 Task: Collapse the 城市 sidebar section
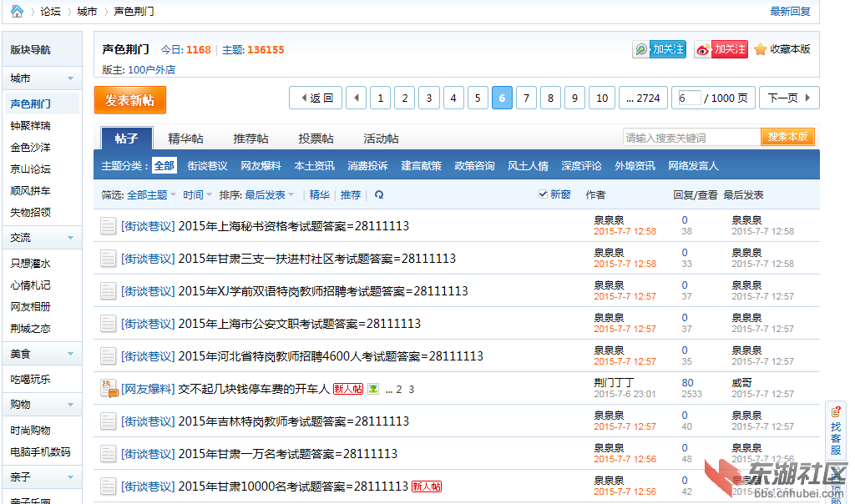coord(70,78)
